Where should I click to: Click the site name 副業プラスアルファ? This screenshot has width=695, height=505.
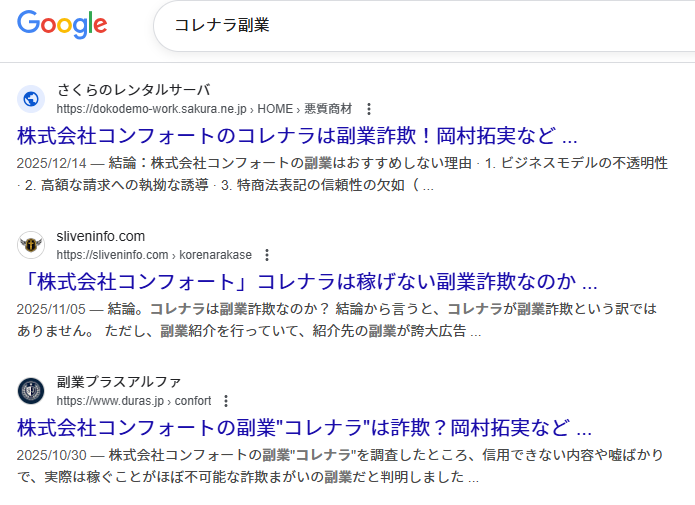click(119, 382)
